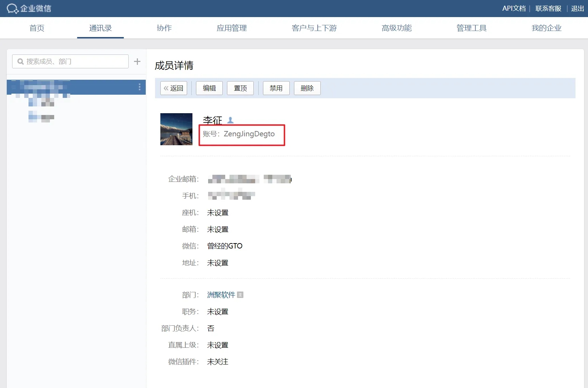
Task: Click the person icon beside 李征
Action: coord(231,120)
